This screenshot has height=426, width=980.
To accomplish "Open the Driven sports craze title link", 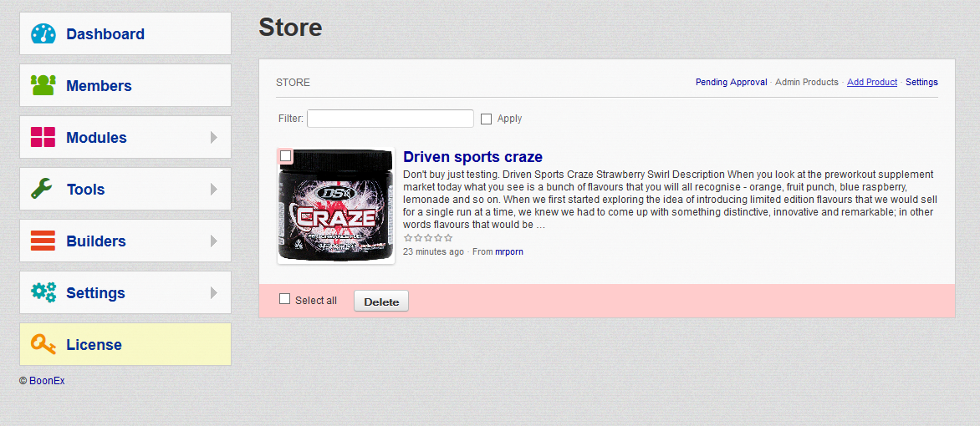I will click(472, 156).
